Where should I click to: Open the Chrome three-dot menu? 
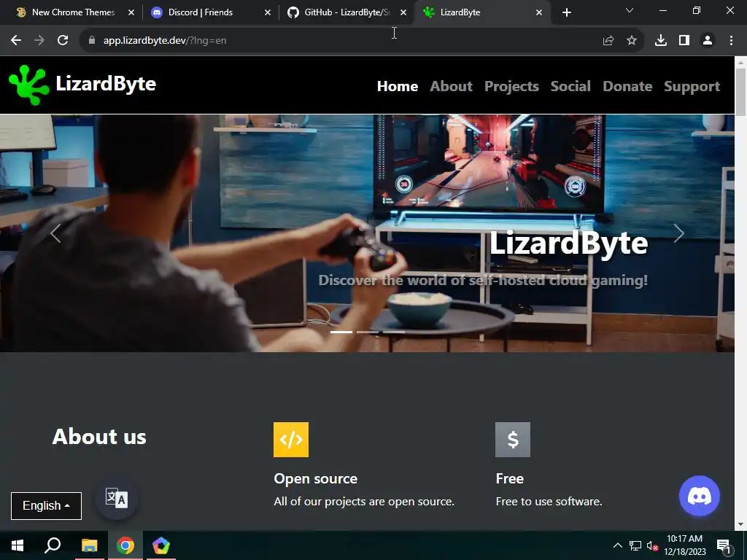coord(731,41)
